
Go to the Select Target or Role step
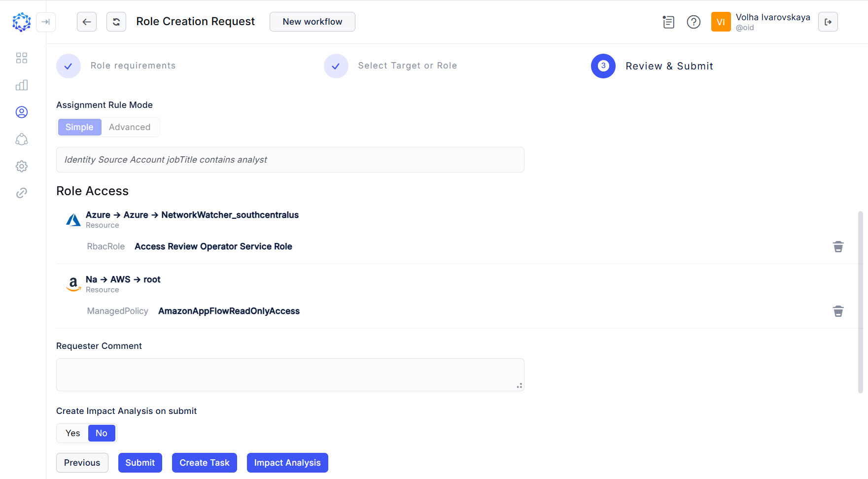[x=407, y=66]
